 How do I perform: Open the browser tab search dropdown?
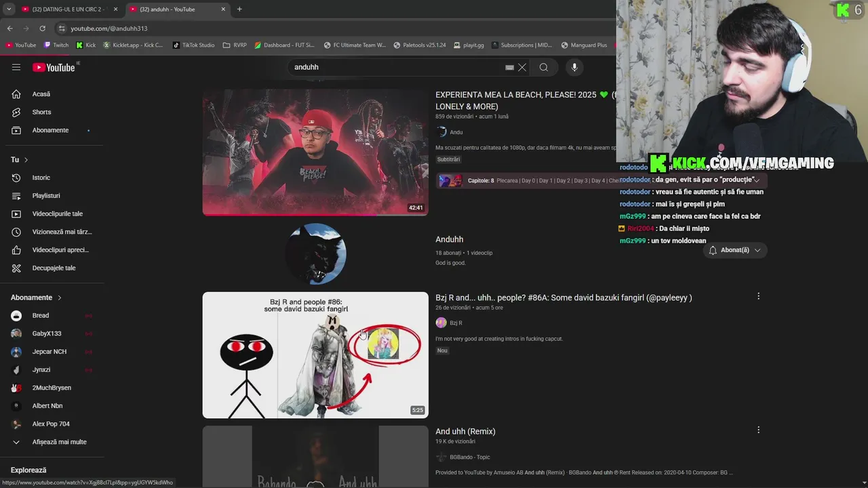click(x=9, y=9)
